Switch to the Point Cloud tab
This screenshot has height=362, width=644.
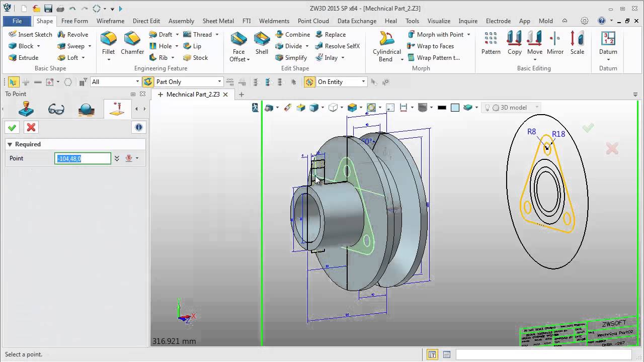click(313, 21)
